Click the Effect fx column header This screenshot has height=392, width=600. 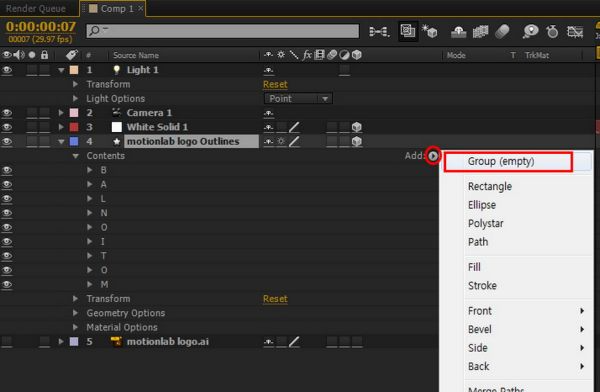pyautogui.click(x=307, y=55)
